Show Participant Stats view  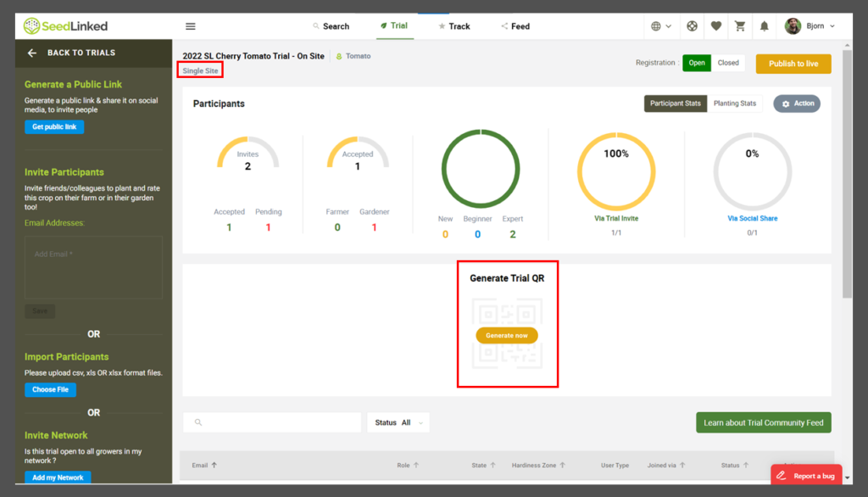[x=676, y=103]
